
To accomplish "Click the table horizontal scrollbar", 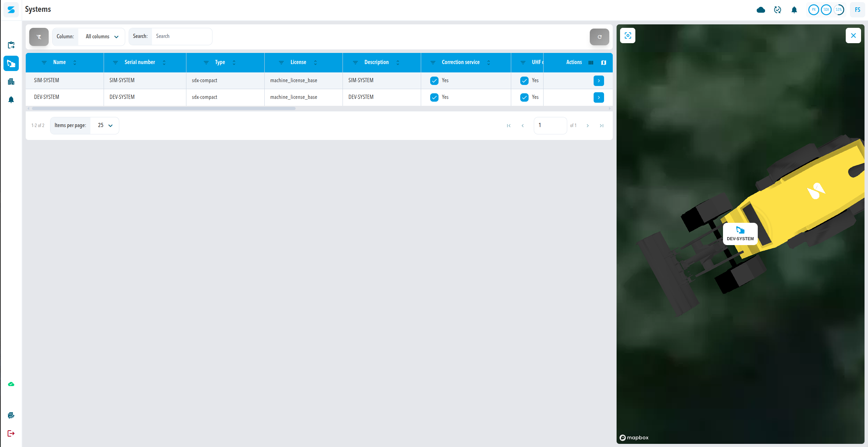I will [164, 109].
